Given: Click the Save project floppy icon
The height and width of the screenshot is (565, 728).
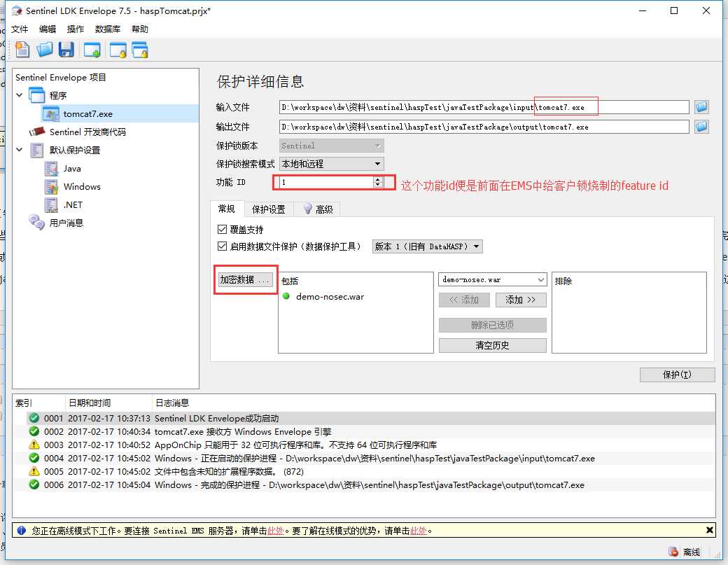Looking at the screenshot, I should 66,49.
